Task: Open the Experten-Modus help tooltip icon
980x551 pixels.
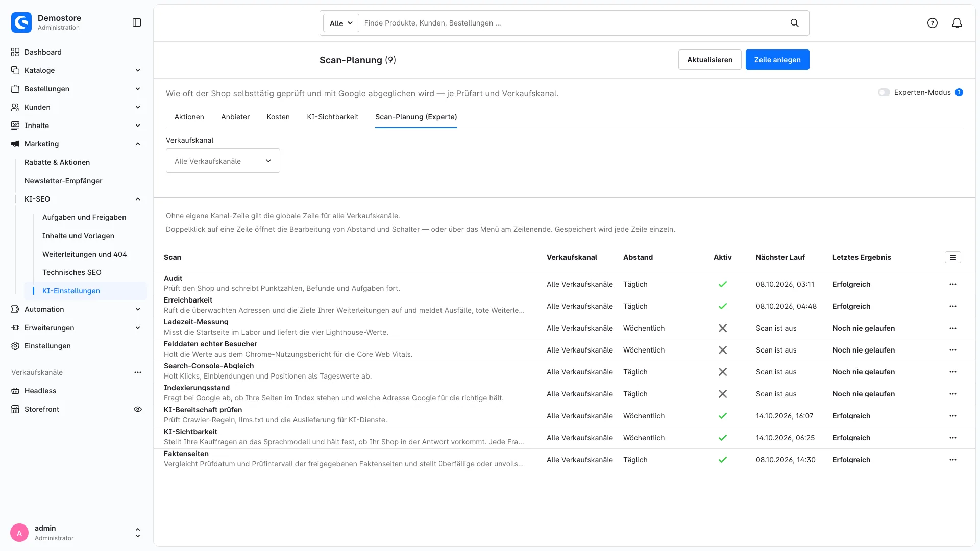Action: 959,92
